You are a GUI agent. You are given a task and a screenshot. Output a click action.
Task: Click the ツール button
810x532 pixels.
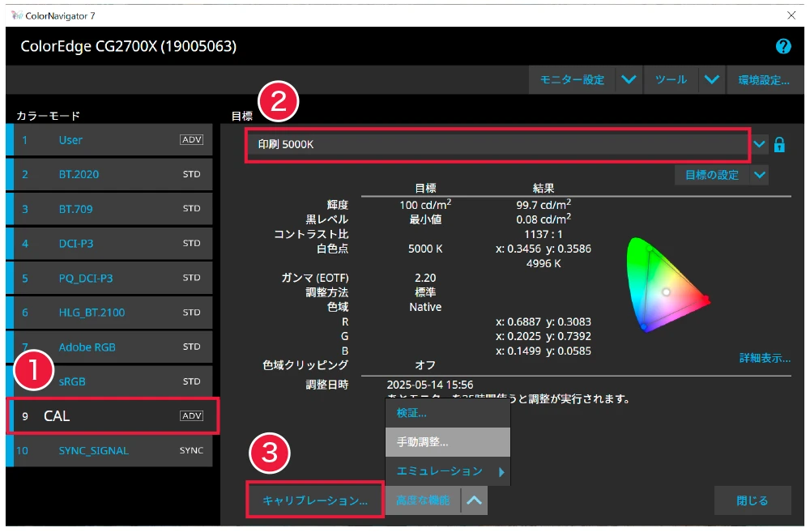tap(671, 79)
